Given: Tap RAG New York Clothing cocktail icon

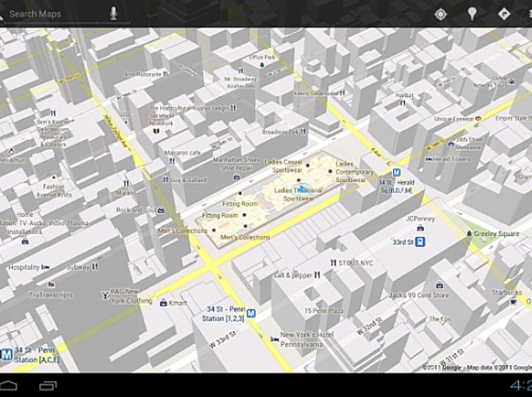Looking at the screenshot, I should (x=105, y=295).
